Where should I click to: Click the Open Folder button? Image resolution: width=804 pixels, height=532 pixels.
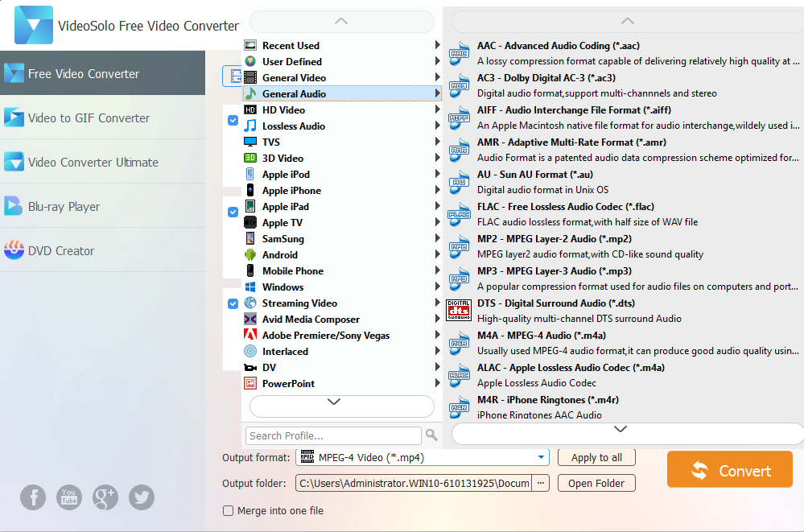pos(596,483)
